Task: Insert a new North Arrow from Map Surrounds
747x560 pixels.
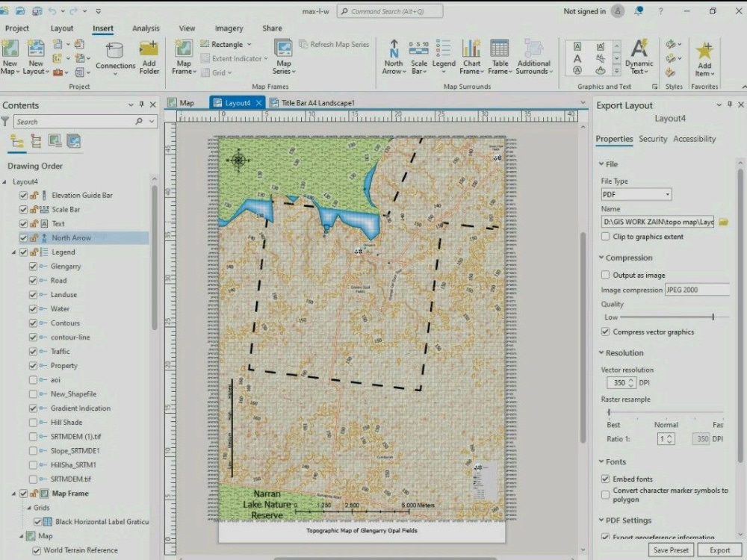Action: (394, 56)
